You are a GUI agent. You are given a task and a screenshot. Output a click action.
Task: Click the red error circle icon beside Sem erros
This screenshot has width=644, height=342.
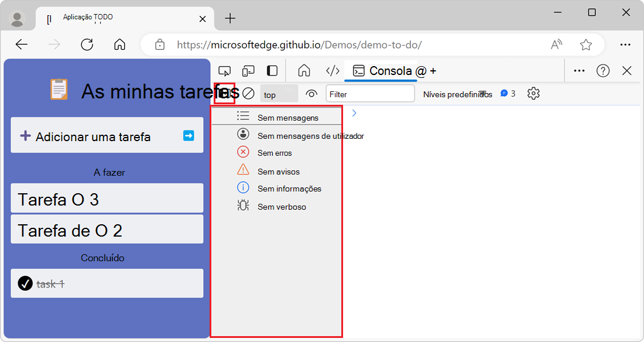(243, 152)
